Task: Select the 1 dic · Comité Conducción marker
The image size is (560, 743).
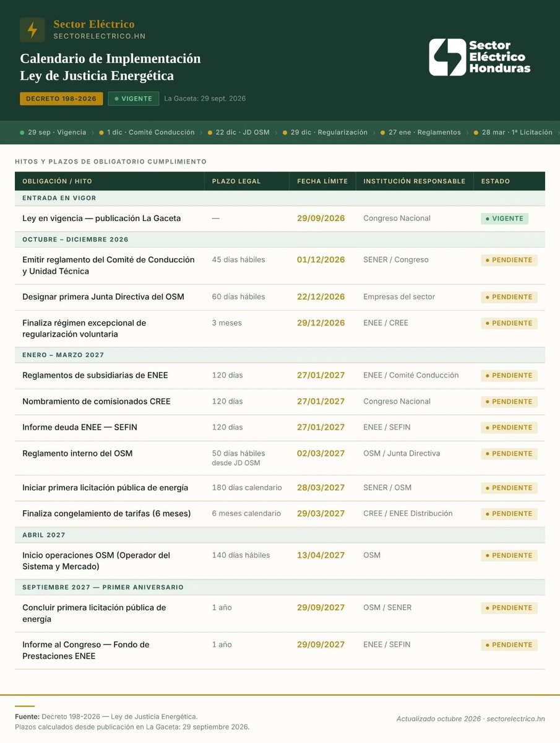Action: (147, 133)
